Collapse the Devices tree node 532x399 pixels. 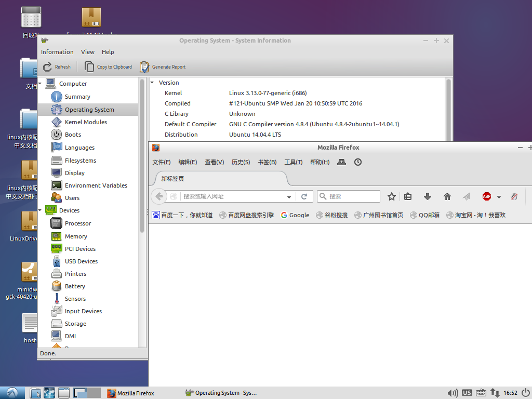39,210
